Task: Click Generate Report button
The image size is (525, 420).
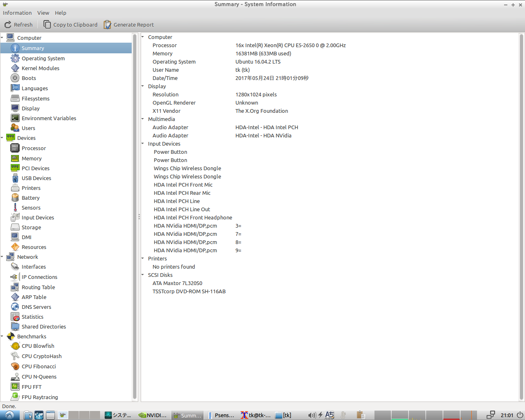Action: 129,25
